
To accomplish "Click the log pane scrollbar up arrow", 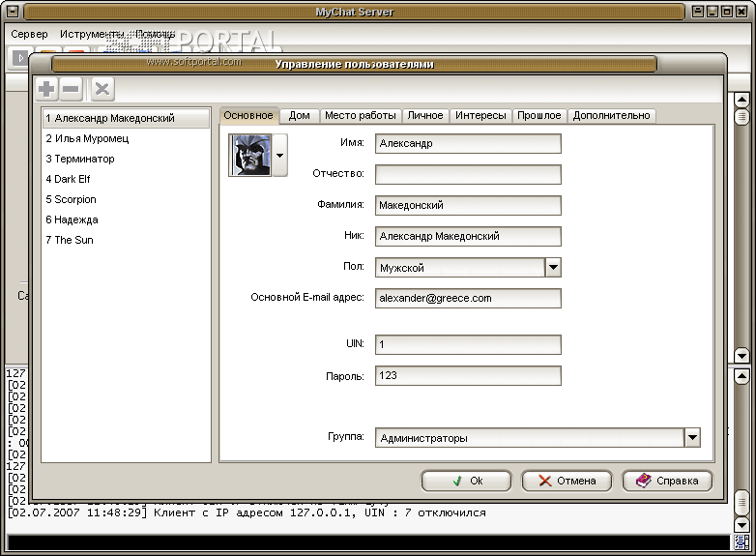I will coord(741,376).
